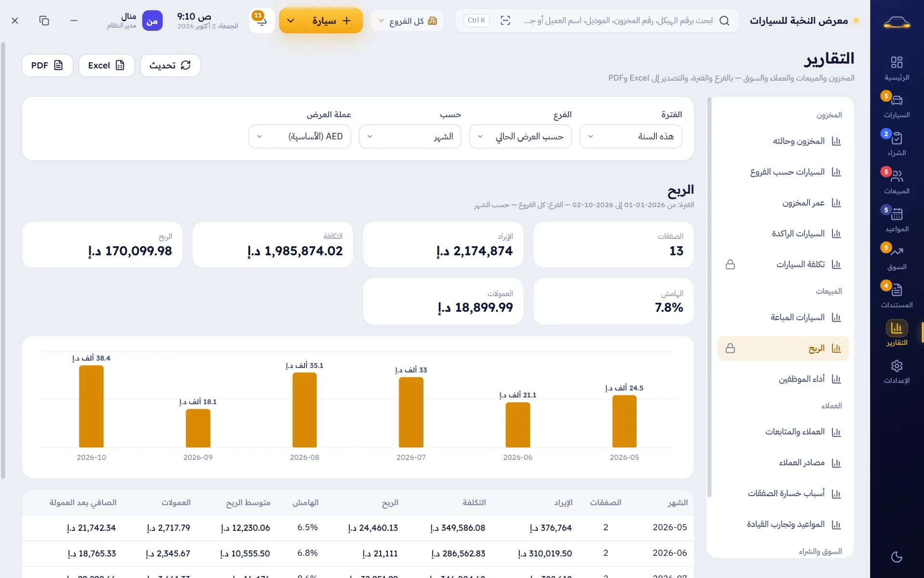Viewport: 924px width, 578px height.
Task: Click the منال user avatar
Action: [152, 21]
